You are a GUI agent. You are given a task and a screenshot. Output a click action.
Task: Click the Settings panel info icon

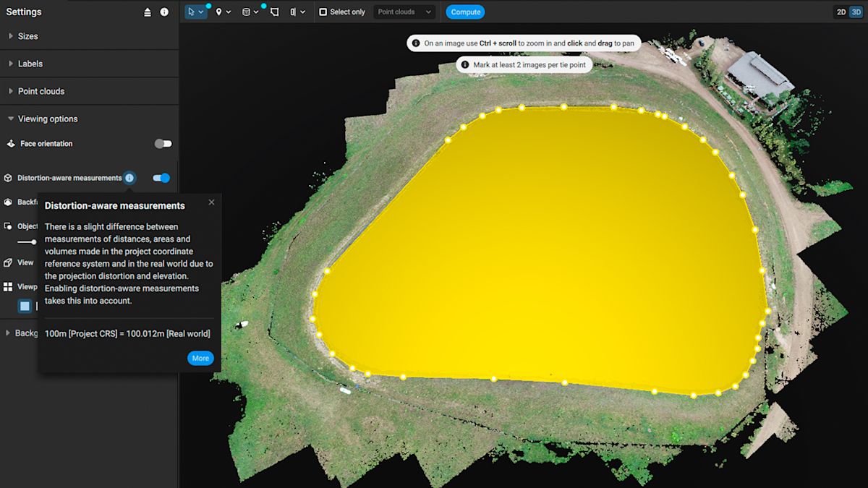(164, 12)
